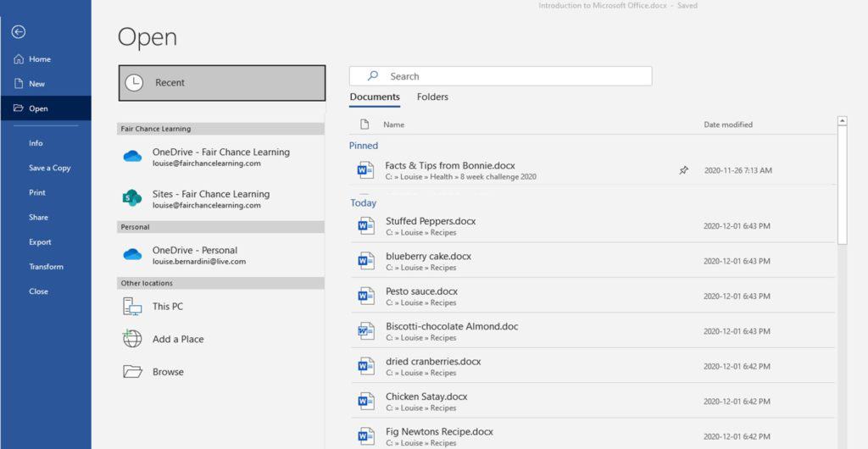Open the Info page

36,142
